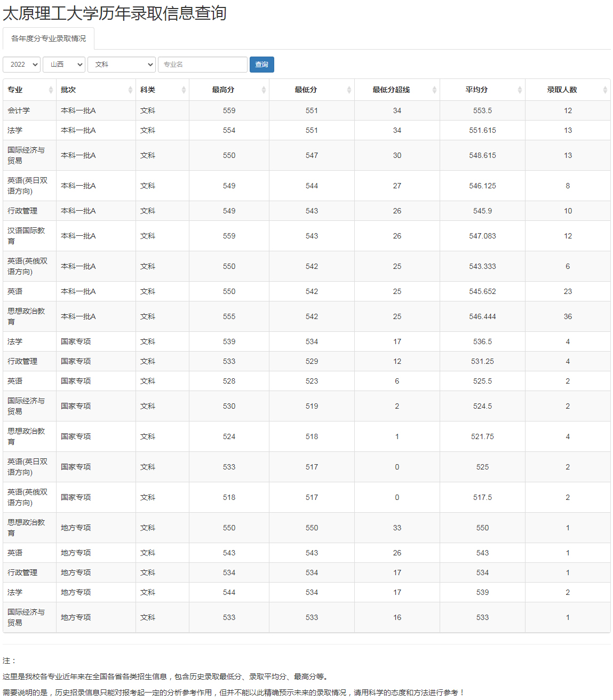Open the year dropdown showing 2022

pos(21,65)
